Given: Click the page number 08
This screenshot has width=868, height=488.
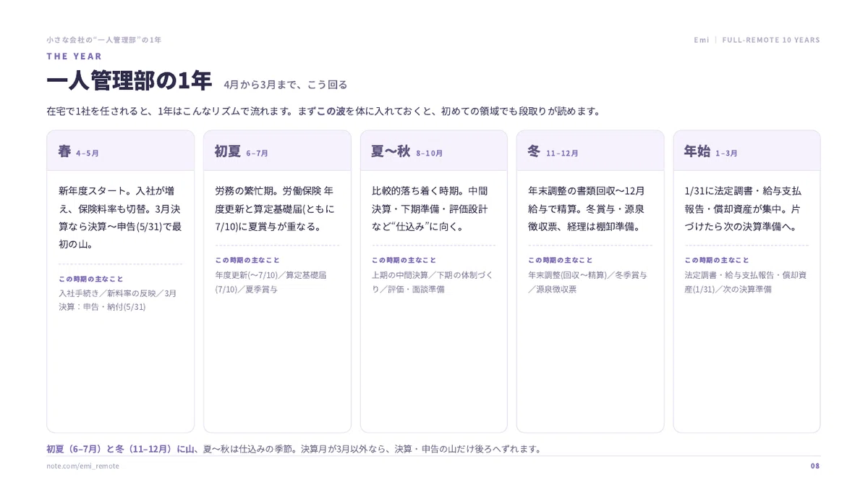Looking at the screenshot, I should tap(815, 466).
